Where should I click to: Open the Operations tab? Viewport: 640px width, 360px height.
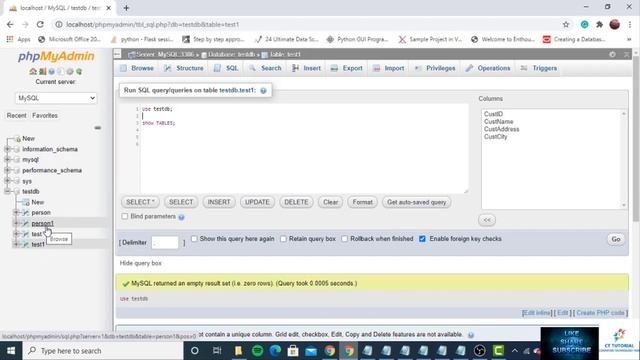point(488,68)
